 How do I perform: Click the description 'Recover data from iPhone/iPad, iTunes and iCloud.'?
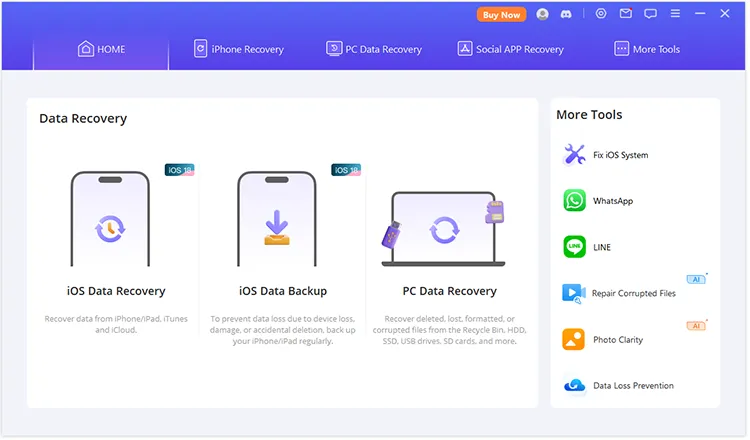point(116,324)
